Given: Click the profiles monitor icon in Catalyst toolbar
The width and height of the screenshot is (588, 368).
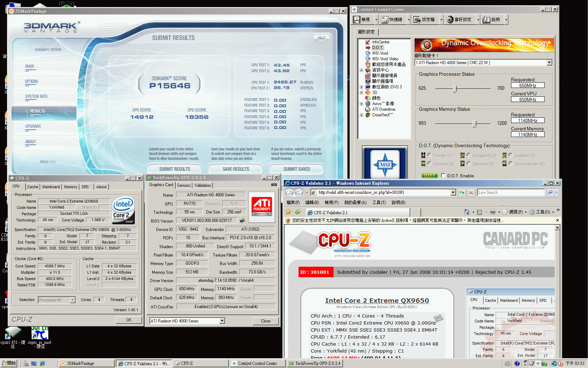Looking at the screenshot, I should (417, 20).
